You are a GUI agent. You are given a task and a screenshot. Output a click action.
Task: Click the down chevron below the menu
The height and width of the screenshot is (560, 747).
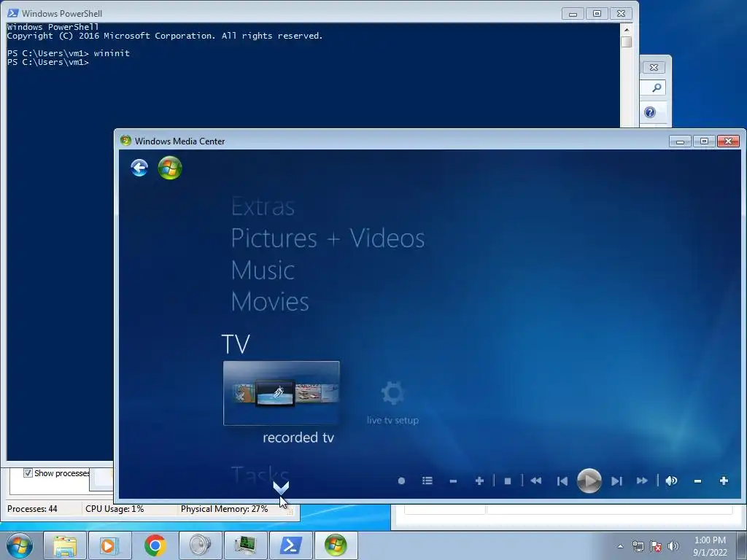point(281,488)
